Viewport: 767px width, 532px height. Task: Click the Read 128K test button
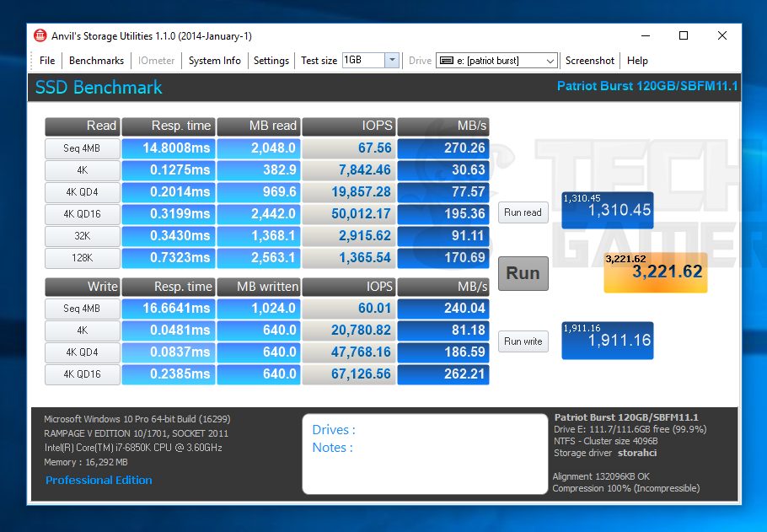(x=83, y=258)
